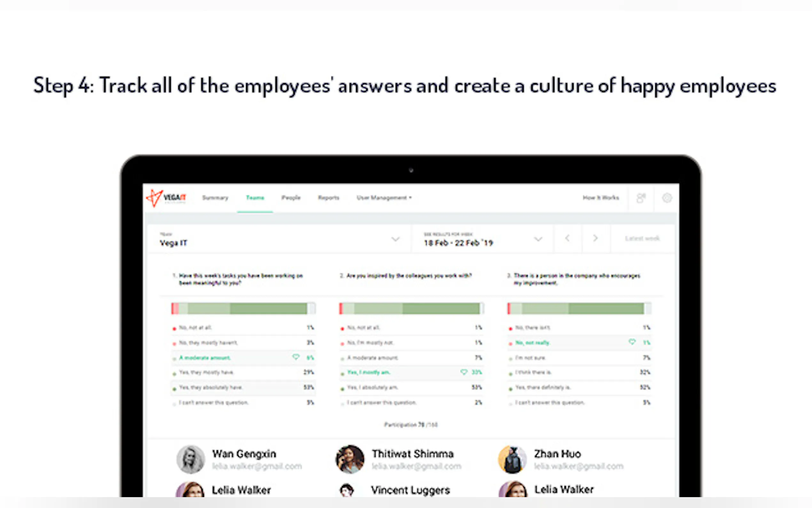Viewport: 812px width, 508px height.
Task: Open the 18 Feb - 22 Feb '19 week dropdown
Action: [483, 239]
